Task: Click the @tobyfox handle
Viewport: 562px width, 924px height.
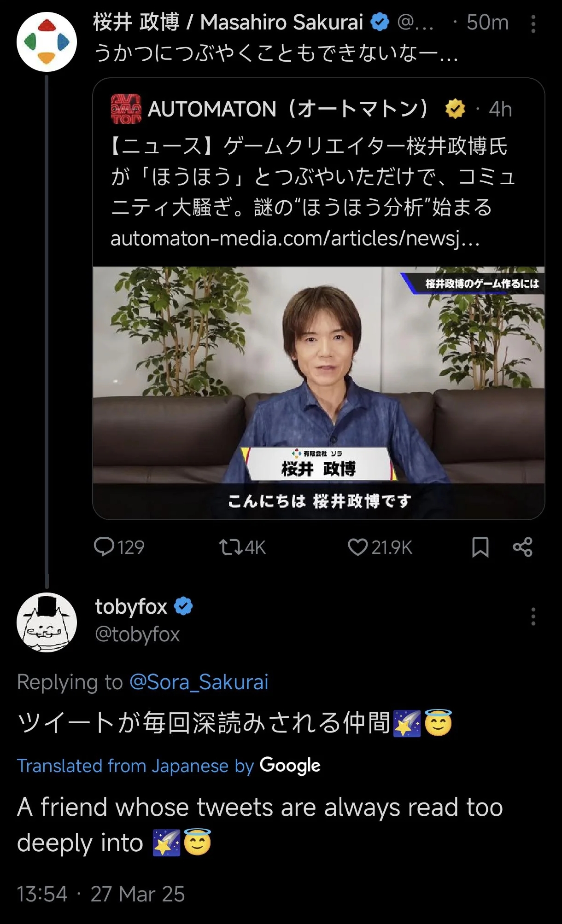Action: pos(137,634)
